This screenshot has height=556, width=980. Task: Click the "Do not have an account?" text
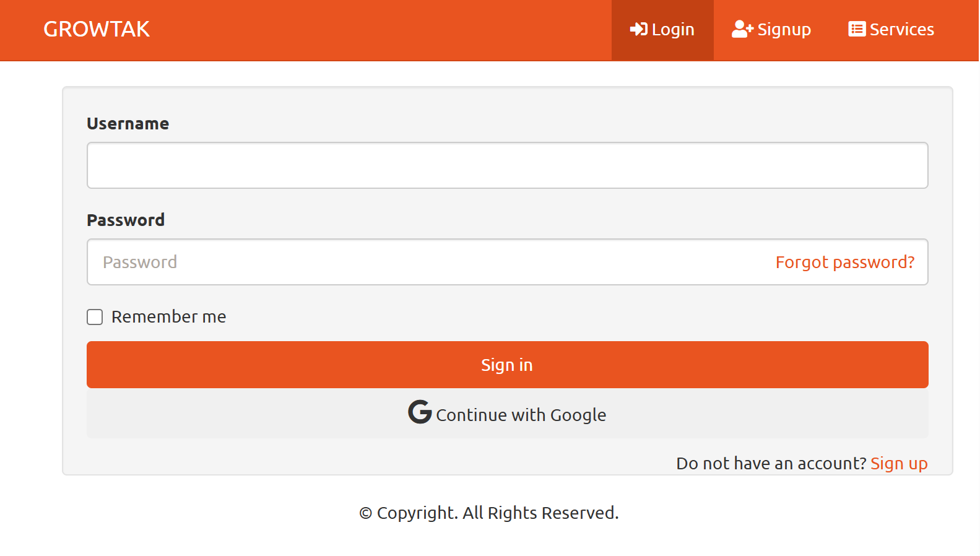click(771, 463)
